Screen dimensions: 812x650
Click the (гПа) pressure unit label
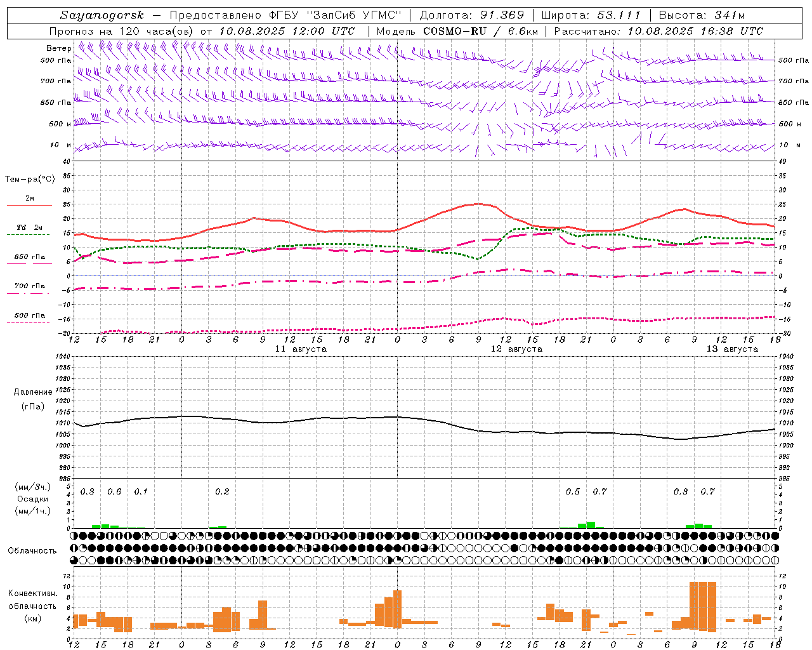point(33,407)
